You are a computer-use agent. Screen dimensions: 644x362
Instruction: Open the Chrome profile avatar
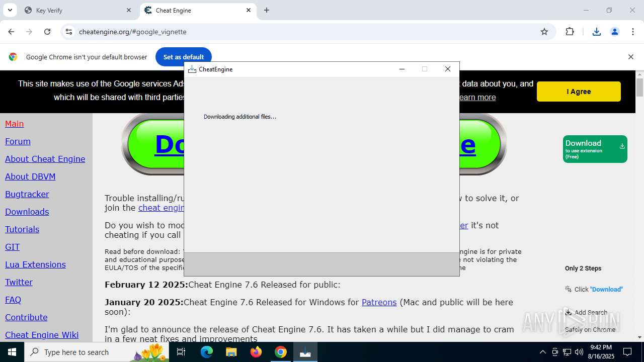[x=615, y=32]
